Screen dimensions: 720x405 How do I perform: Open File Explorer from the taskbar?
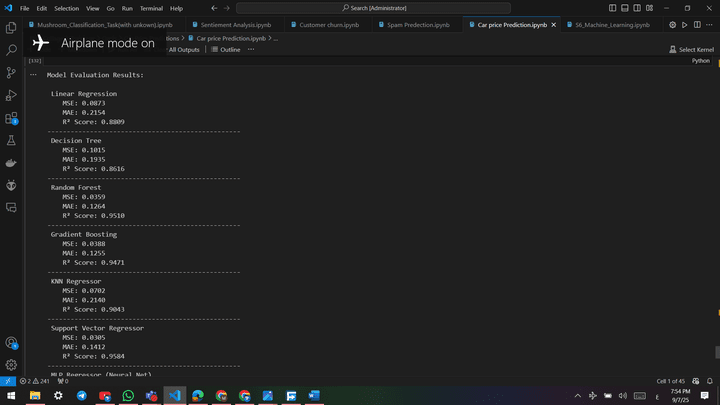(35, 395)
